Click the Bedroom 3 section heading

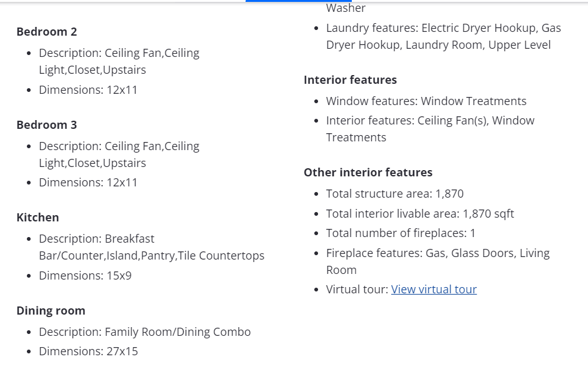point(47,125)
